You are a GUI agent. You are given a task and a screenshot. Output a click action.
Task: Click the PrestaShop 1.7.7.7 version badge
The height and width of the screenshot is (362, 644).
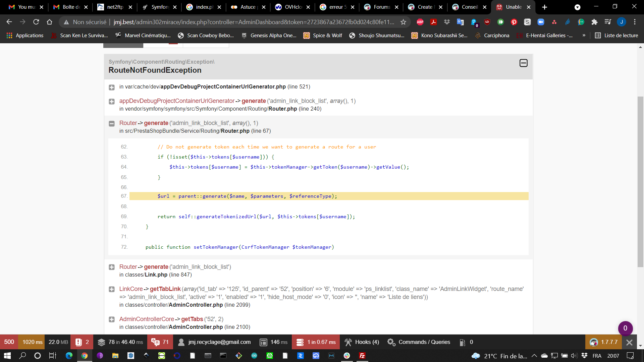coord(603,342)
